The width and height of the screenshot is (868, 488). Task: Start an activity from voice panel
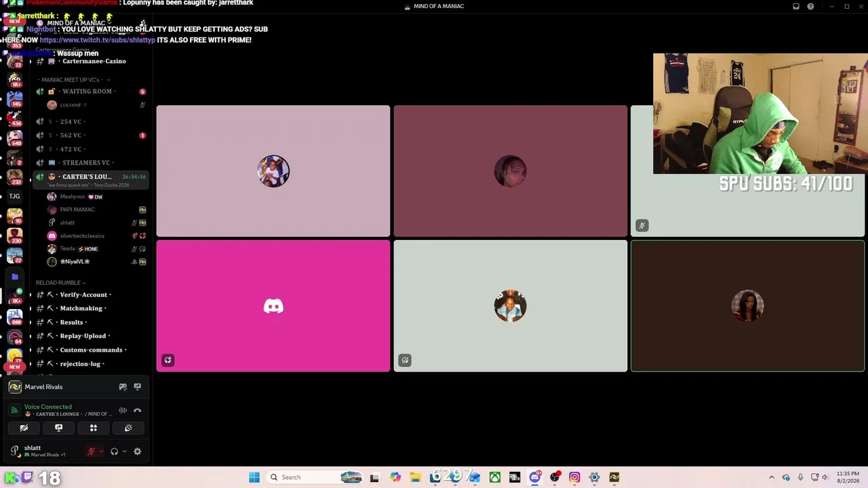[x=94, y=428]
